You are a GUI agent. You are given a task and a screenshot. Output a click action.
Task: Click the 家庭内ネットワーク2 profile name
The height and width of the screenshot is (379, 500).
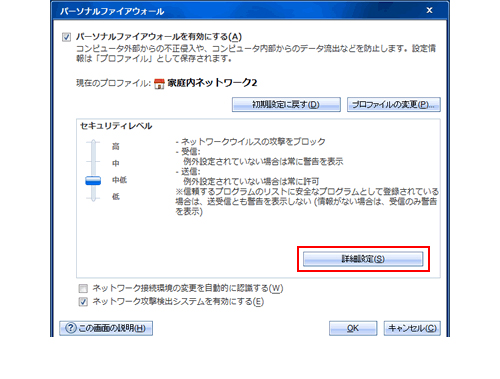[212, 83]
